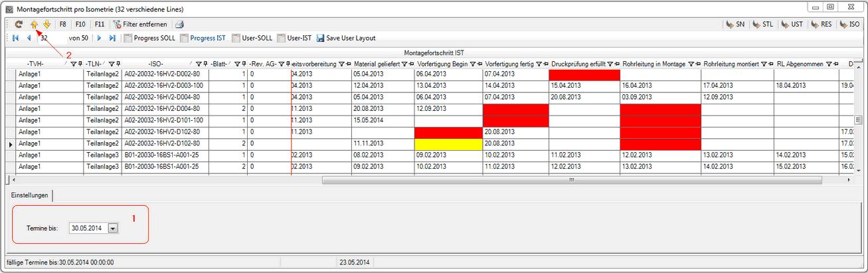Viewport: 868px width, 273px height.
Task: Check the User-SOLL box
Action: pyautogui.click(x=237, y=39)
